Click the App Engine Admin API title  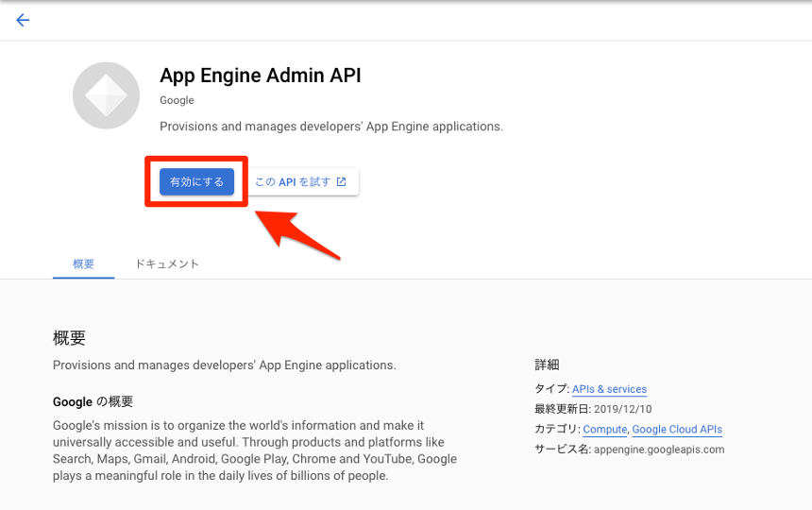point(260,76)
